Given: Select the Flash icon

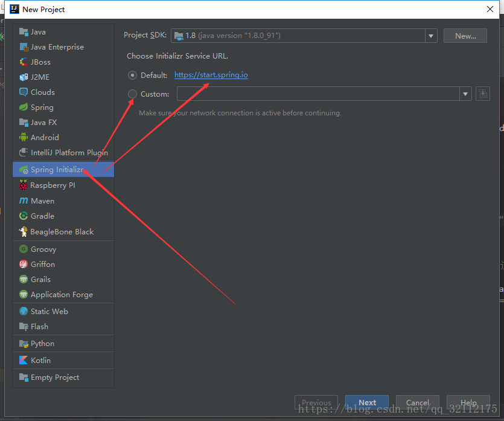Looking at the screenshot, I should (x=24, y=326).
